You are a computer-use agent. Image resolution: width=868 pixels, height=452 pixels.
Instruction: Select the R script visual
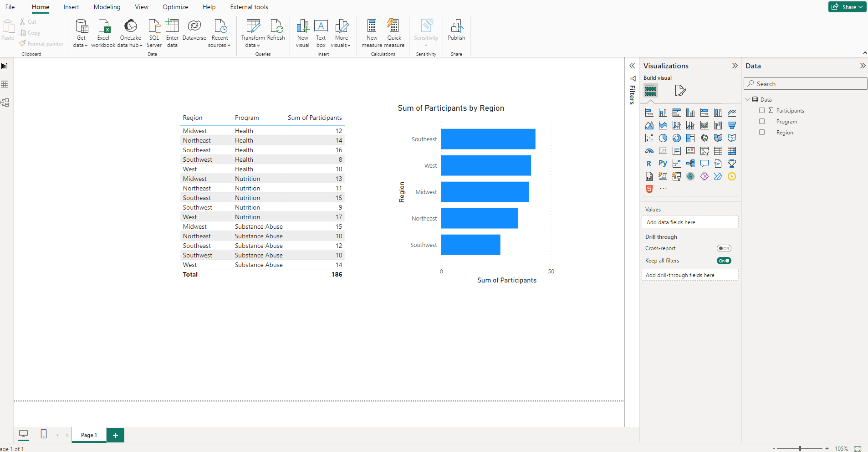[649, 164]
